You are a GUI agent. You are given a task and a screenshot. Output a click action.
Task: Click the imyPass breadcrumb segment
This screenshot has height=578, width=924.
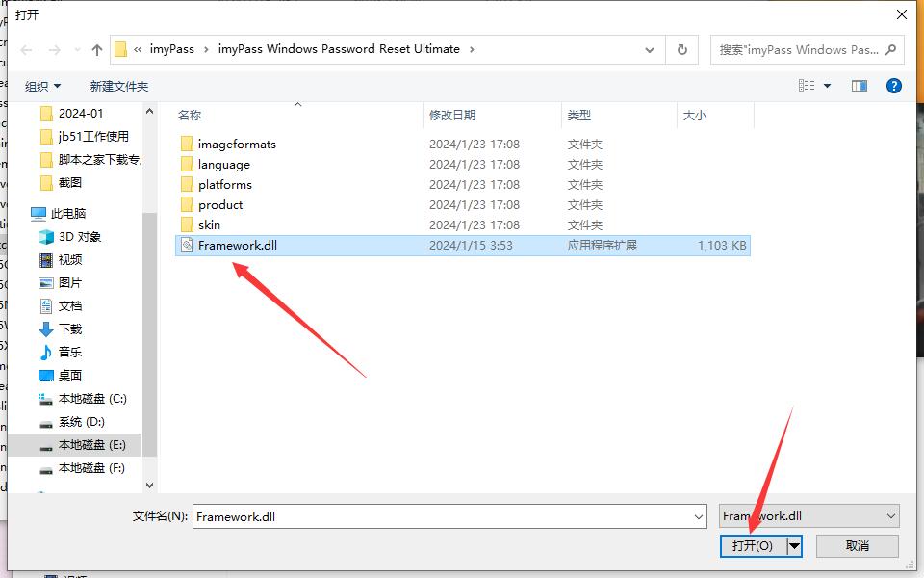(171, 49)
